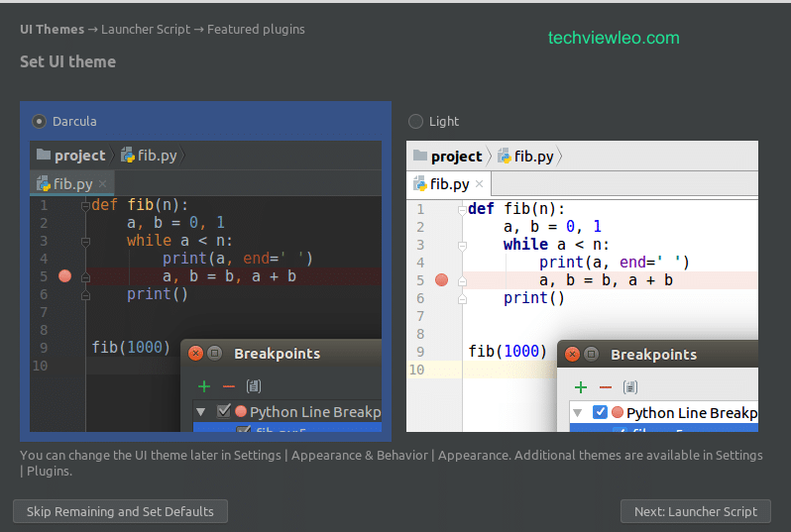
Task: Click the Featured plugins breadcrumb step
Action: tap(256, 30)
